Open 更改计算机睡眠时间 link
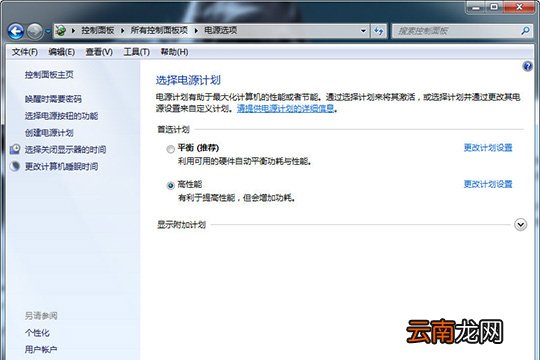540x360 pixels. (61, 166)
